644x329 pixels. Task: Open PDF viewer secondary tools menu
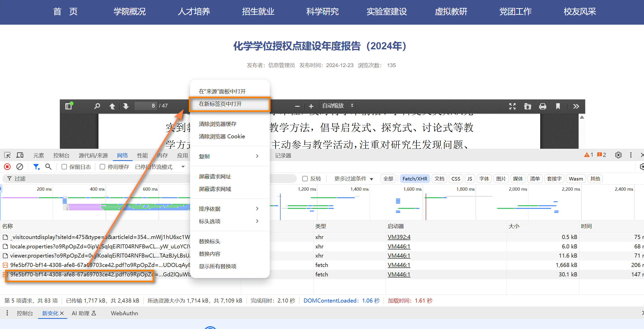click(x=576, y=106)
